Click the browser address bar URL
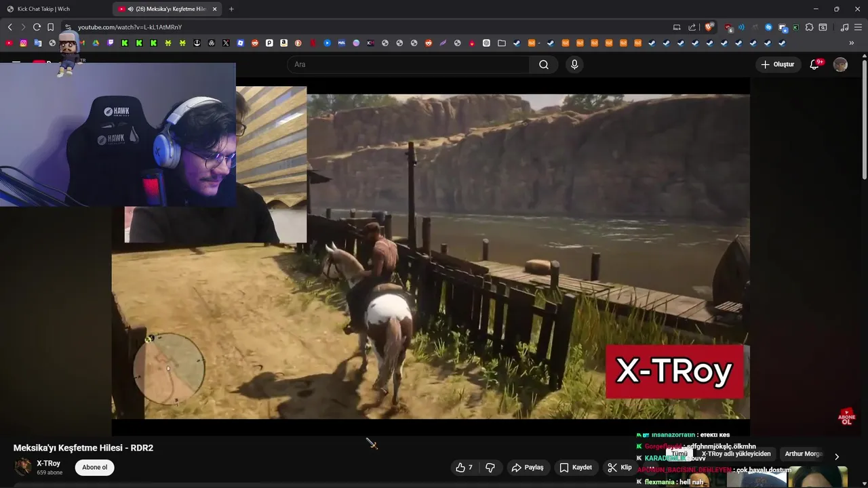 (130, 27)
